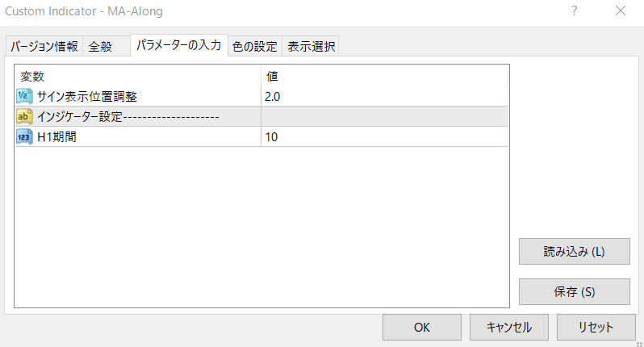Image resolution: width=644 pixels, height=347 pixels.
Task: Confirm with the OK button
Action: (x=422, y=328)
